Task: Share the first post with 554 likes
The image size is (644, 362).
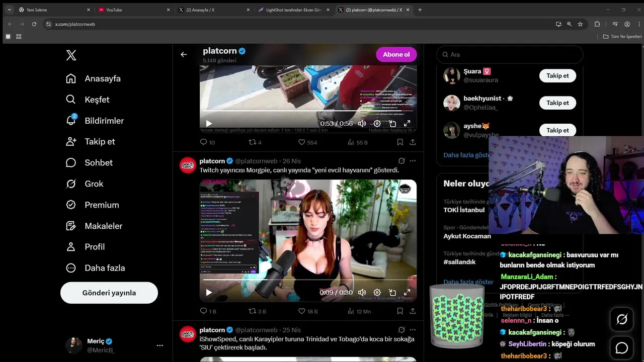Action: coord(413,142)
